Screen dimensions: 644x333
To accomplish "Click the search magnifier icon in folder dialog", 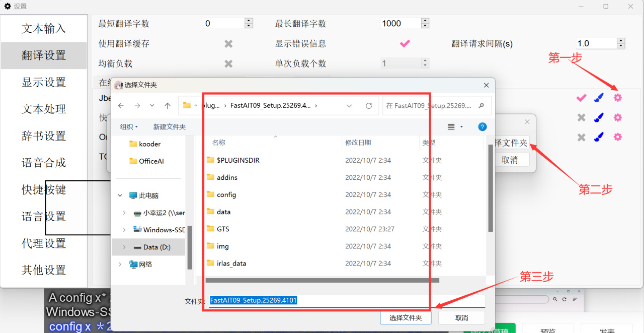I will pyautogui.click(x=481, y=106).
